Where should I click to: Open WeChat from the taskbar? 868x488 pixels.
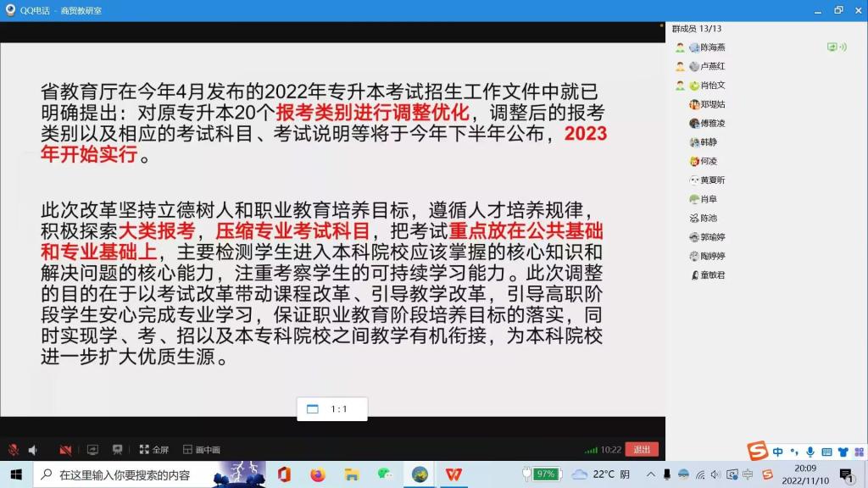point(385,474)
